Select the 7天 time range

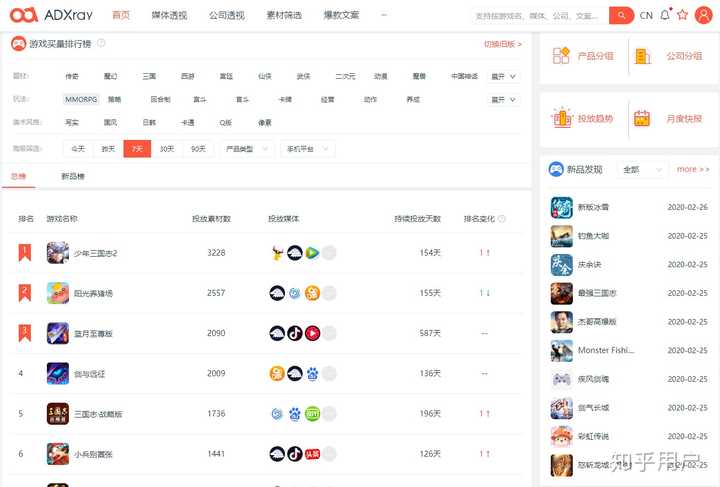(x=137, y=149)
